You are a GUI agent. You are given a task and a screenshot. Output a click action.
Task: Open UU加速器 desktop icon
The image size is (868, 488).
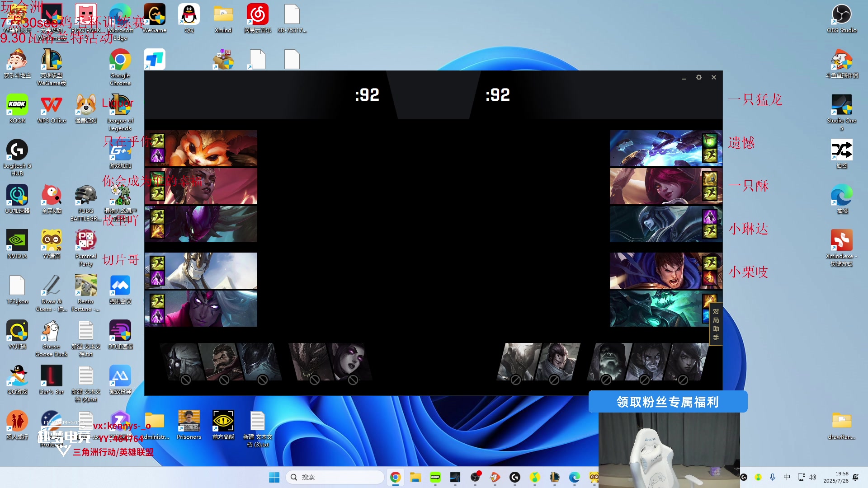[17, 199]
